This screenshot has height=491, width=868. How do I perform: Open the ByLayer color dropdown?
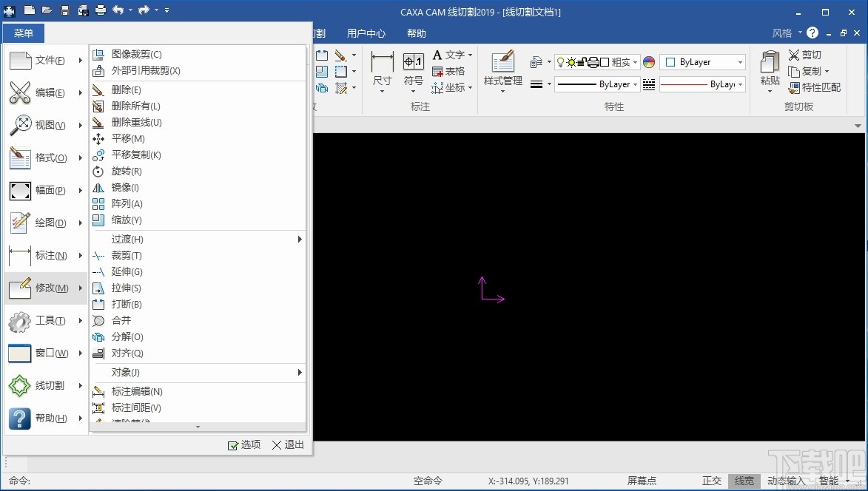click(702, 62)
